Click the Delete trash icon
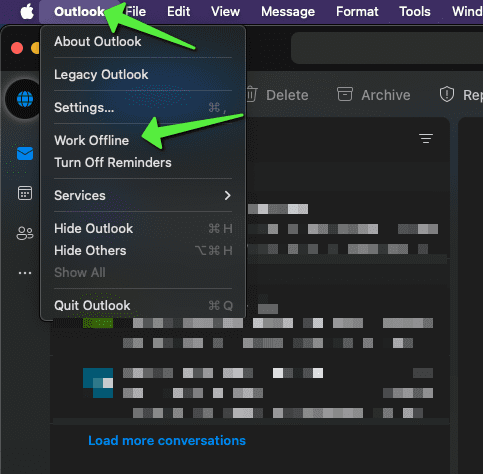483x474 pixels. coord(252,94)
